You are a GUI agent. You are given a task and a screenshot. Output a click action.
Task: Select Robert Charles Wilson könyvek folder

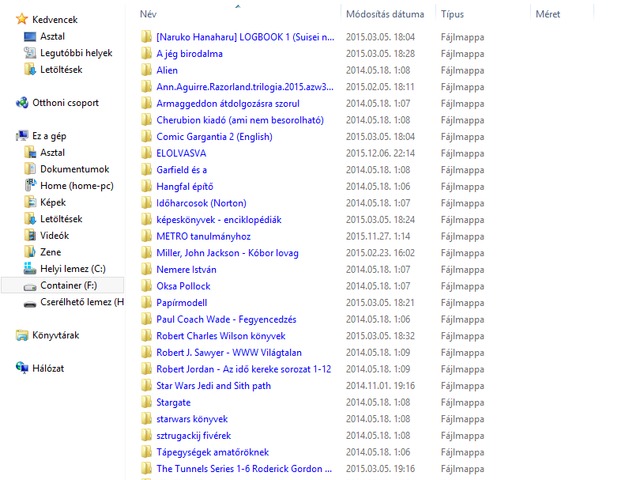point(221,336)
